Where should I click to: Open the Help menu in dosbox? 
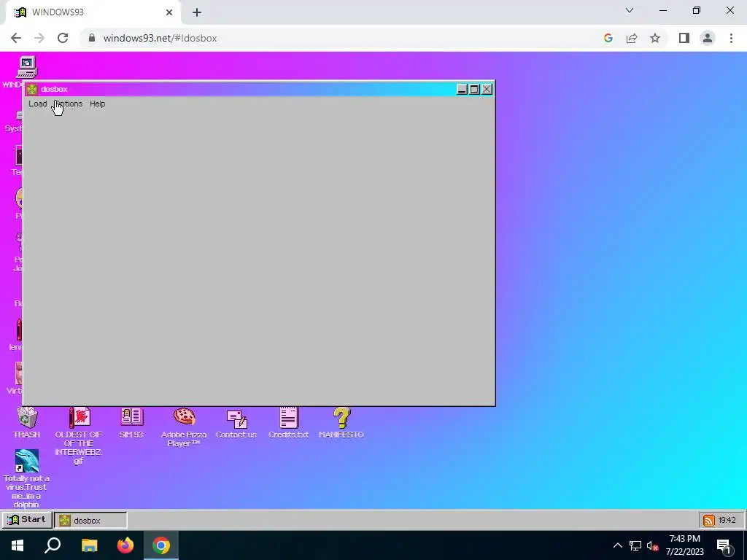(97, 104)
